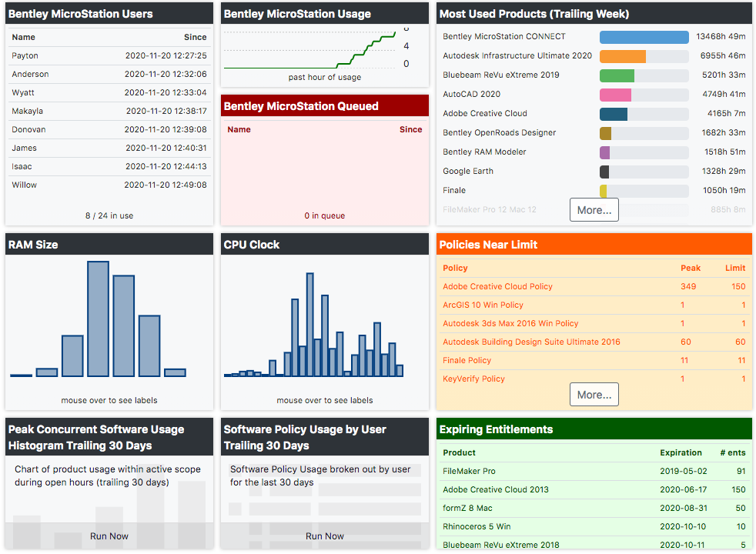Screen dimensions: 756x554
Task: Select the Expiring Entitlements panel header
Action: coord(594,429)
